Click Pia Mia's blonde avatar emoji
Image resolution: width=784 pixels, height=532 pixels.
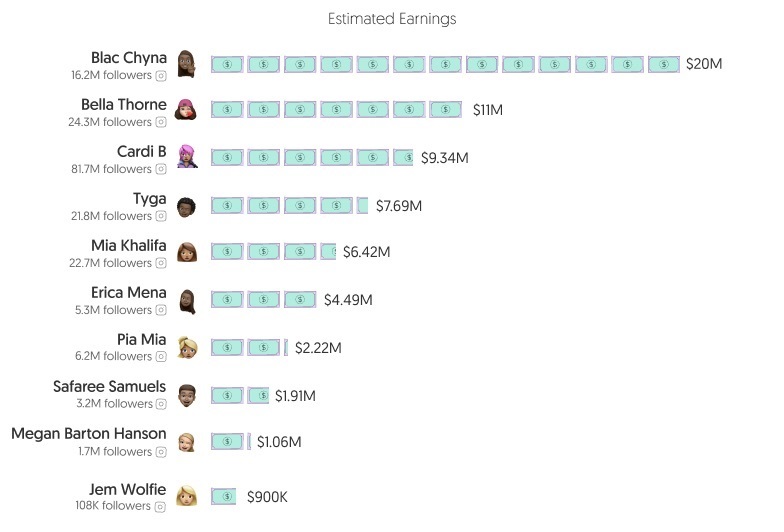pyautogui.click(x=187, y=348)
